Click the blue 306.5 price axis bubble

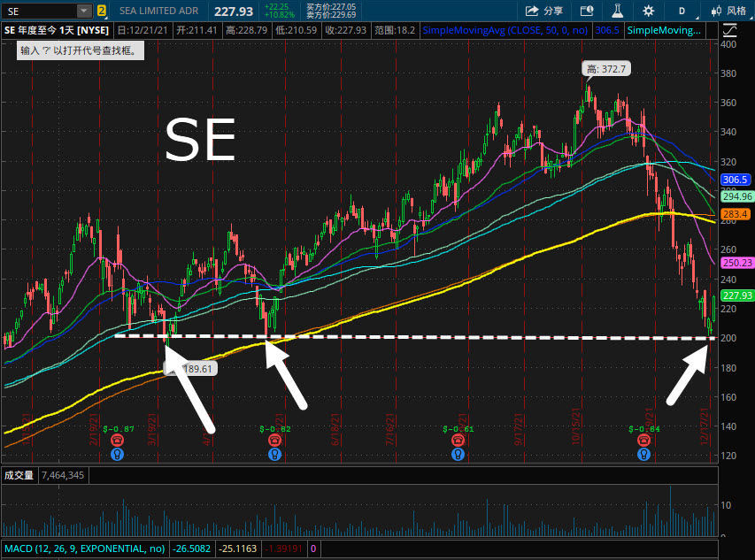pos(736,180)
